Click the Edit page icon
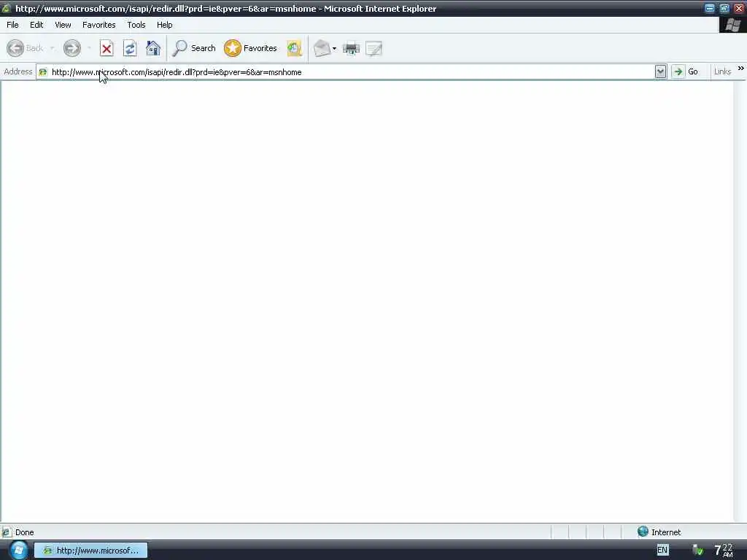Viewport: 747px width, 560px height. click(374, 48)
